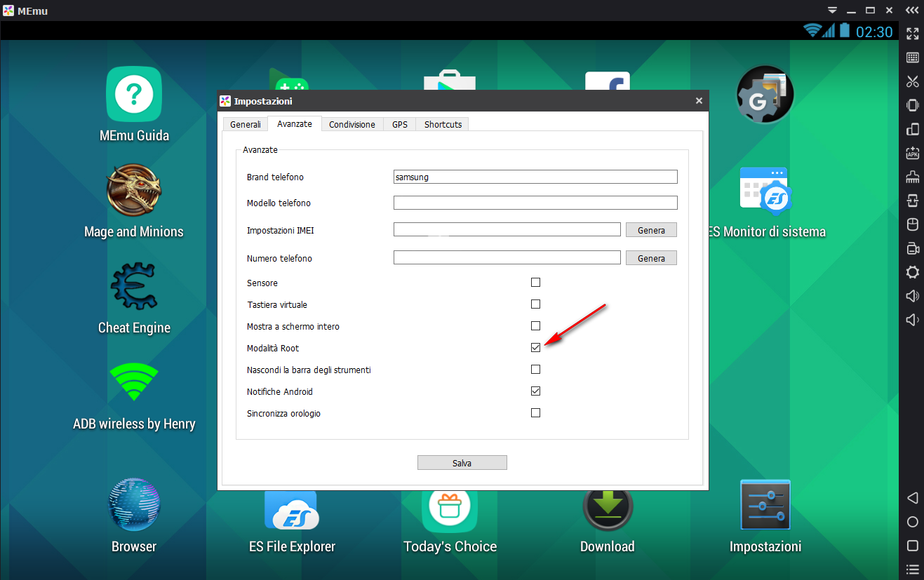Click the Android back triangle button
This screenshot has height=580, width=924.
pos(912,498)
